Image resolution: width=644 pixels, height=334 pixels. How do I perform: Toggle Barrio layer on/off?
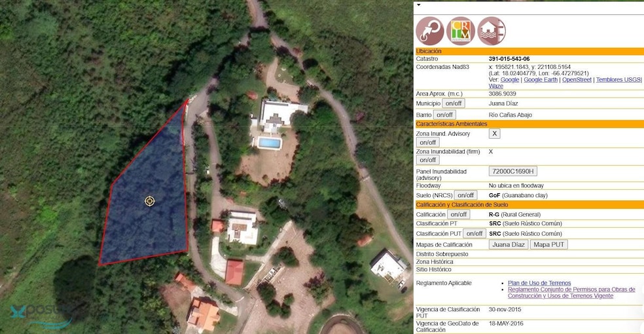click(x=444, y=115)
